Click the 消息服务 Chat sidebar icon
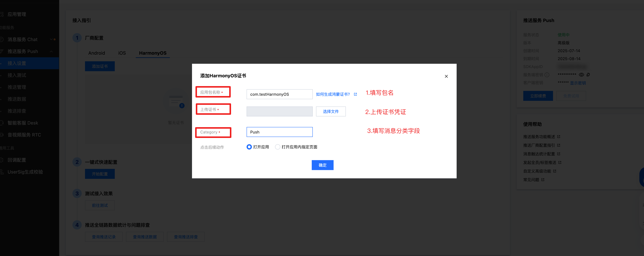 point(1,39)
